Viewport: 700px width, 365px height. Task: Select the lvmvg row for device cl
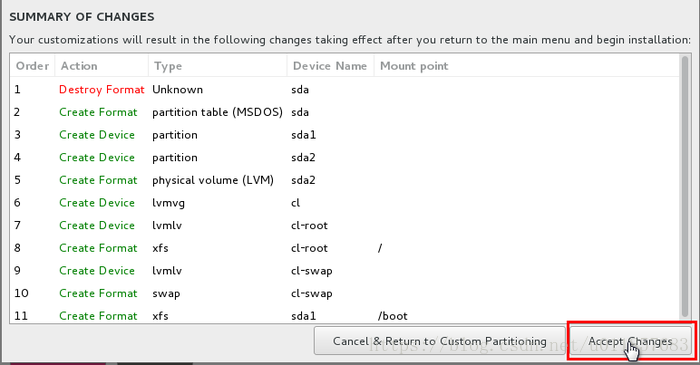[x=345, y=203]
